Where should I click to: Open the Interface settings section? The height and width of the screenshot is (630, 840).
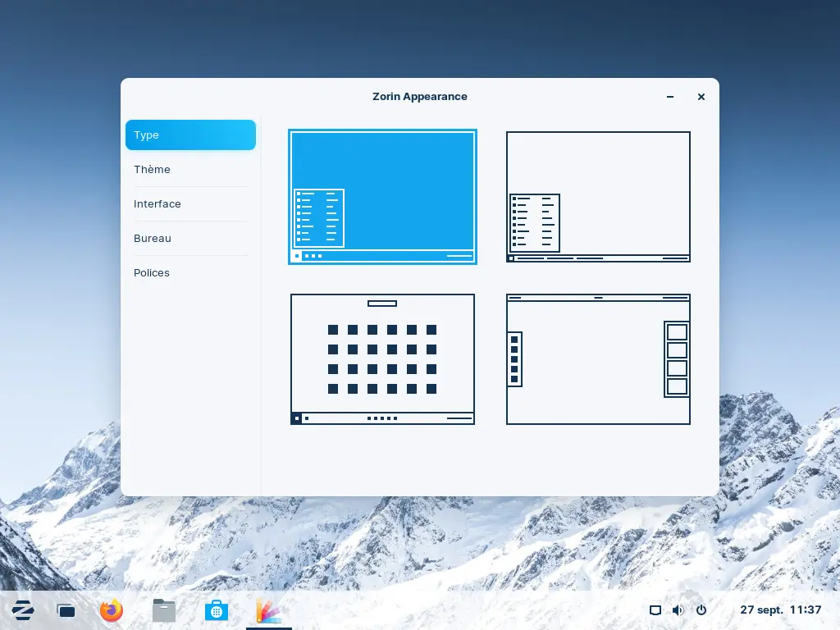[190, 204]
